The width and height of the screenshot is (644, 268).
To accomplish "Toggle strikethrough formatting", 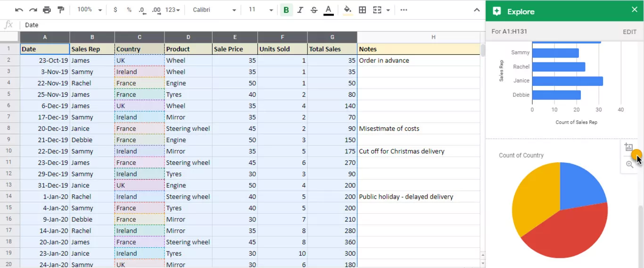I will [x=314, y=10].
